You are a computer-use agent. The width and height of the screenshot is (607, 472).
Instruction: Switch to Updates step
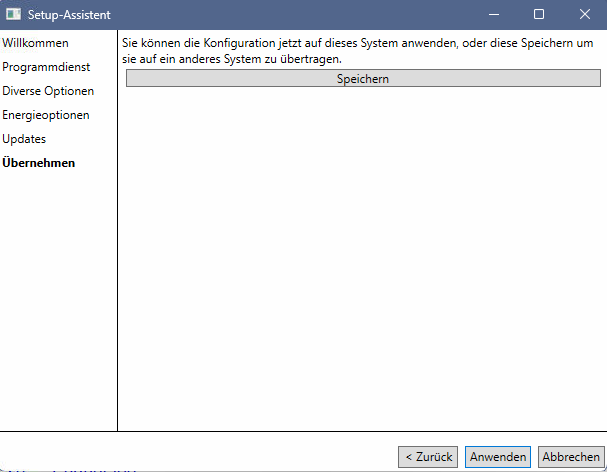tap(24, 139)
